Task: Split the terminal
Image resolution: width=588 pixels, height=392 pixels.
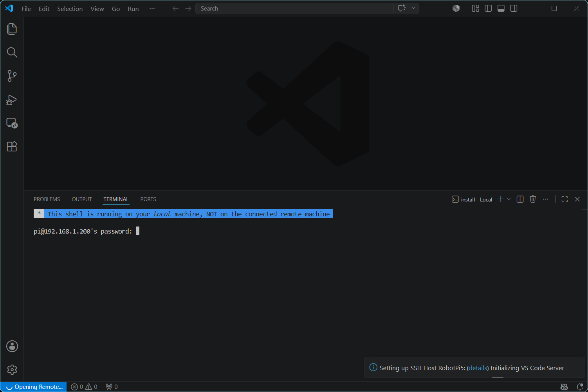Action: pos(520,199)
